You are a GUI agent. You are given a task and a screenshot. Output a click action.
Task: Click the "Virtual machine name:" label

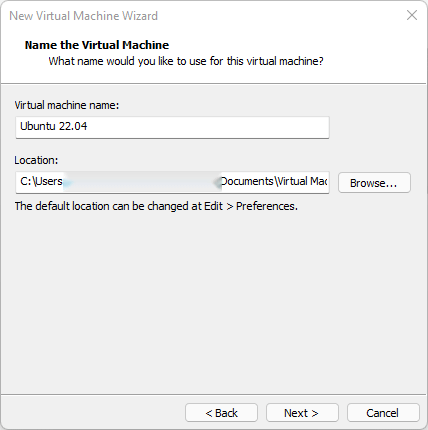coord(67,105)
